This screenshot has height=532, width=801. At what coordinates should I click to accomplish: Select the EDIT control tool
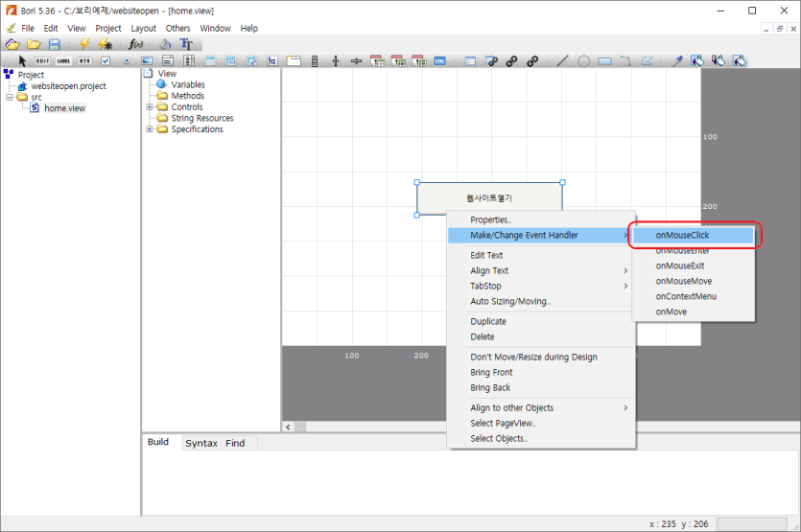click(42, 60)
